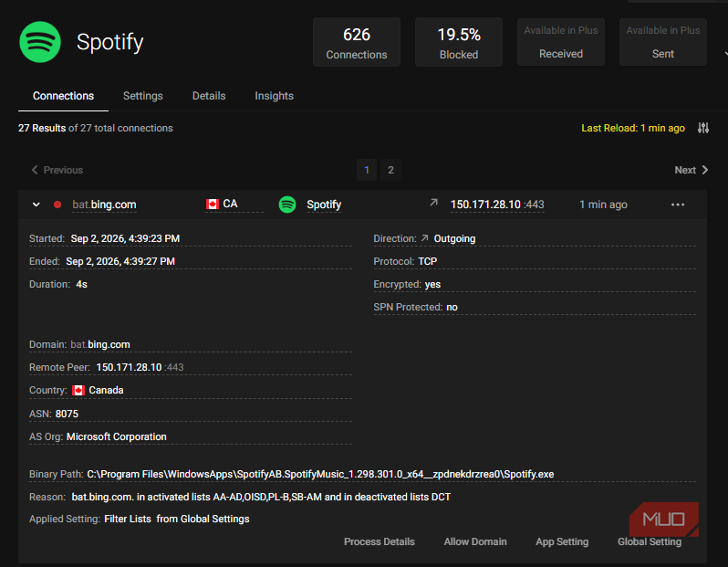Click the Spotify app logo in header
The image size is (728, 567).
click(x=40, y=42)
